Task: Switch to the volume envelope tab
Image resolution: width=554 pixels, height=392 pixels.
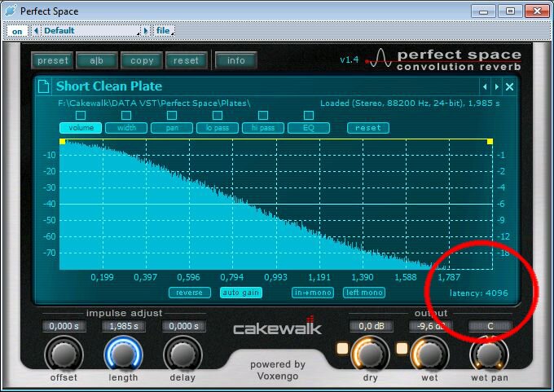Action: [x=81, y=128]
